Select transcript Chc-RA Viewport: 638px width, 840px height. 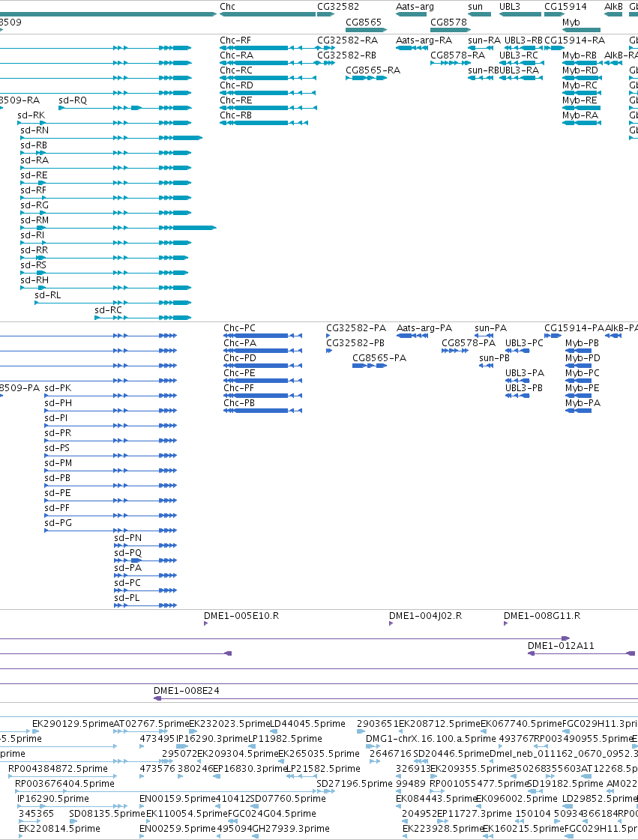(x=268, y=63)
